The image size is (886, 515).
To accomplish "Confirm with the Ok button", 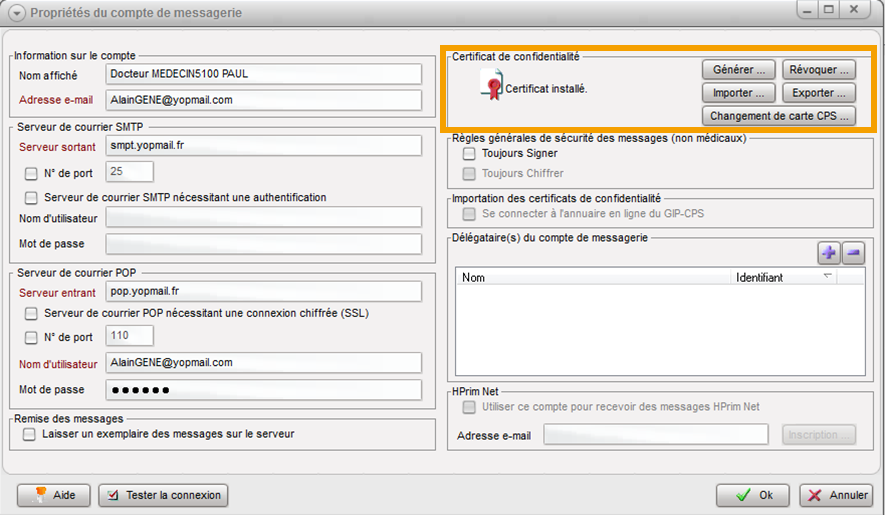I will tap(752, 495).
